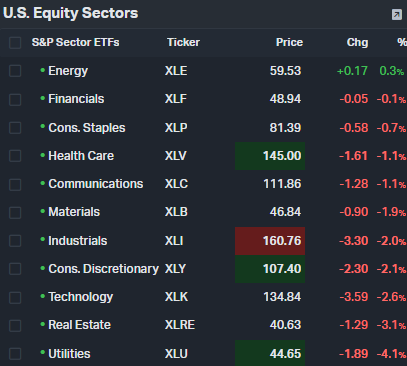Click the Technology price 134.84
Image resolution: width=407 pixels, height=366 pixels.
click(x=282, y=297)
